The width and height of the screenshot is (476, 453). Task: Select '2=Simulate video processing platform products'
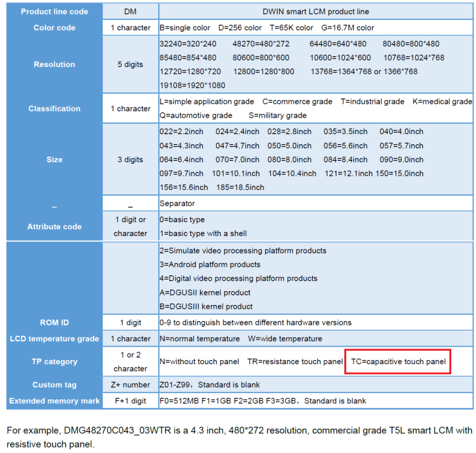(x=243, y=251)
